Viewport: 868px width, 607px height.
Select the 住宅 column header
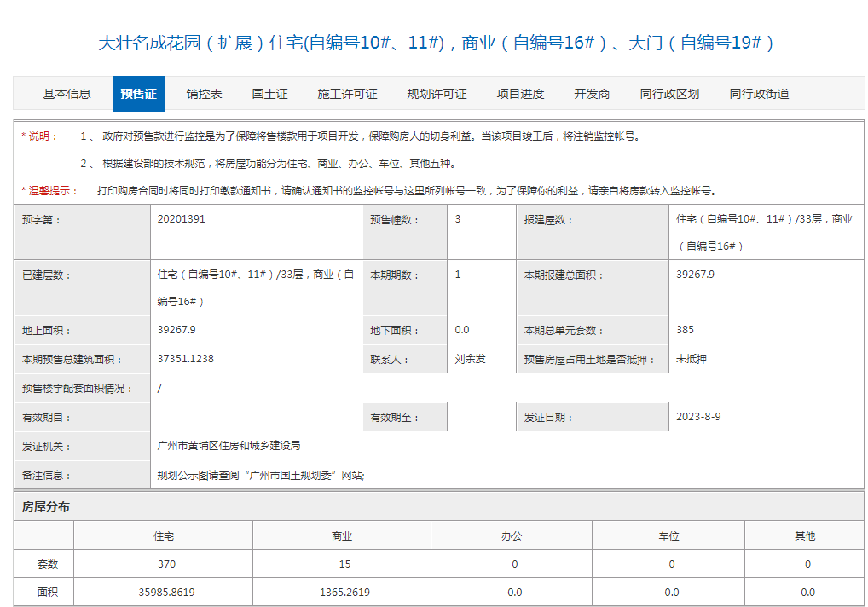tap(164, 535)
